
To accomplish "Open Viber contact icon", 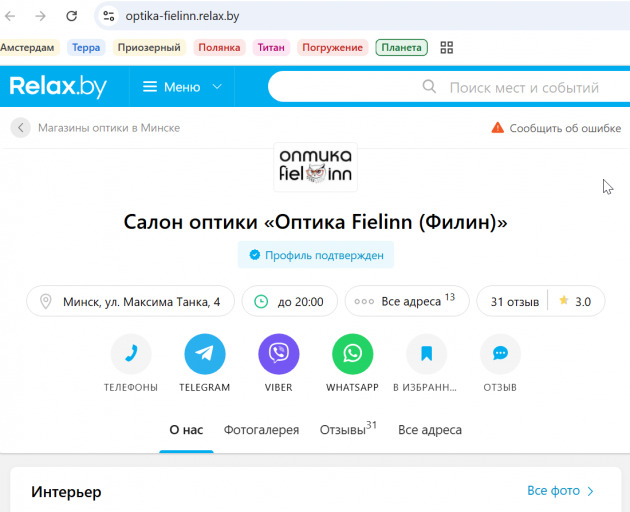I will [279, 354].
